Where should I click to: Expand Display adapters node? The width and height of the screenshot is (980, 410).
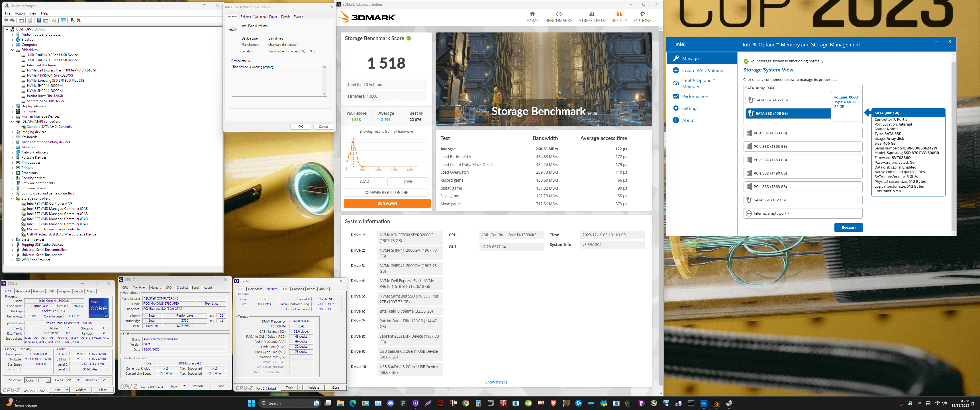pyautogui.click(x=12, y=106)
